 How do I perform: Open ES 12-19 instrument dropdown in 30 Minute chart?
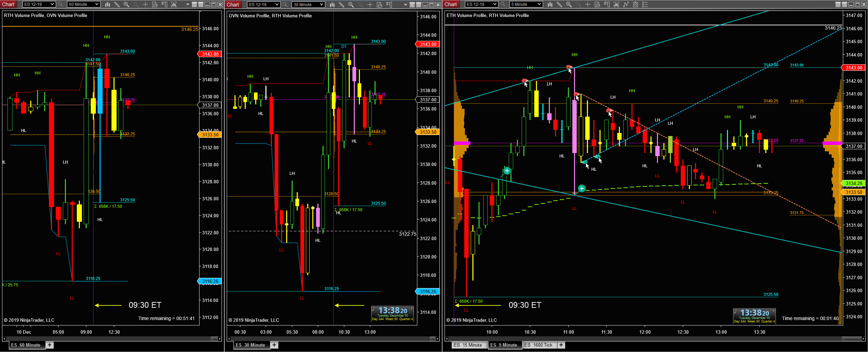[x=263, y=4]
